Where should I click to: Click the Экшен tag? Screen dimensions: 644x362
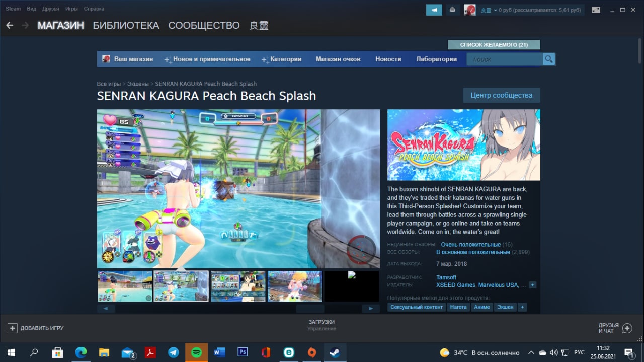(505, 307)
